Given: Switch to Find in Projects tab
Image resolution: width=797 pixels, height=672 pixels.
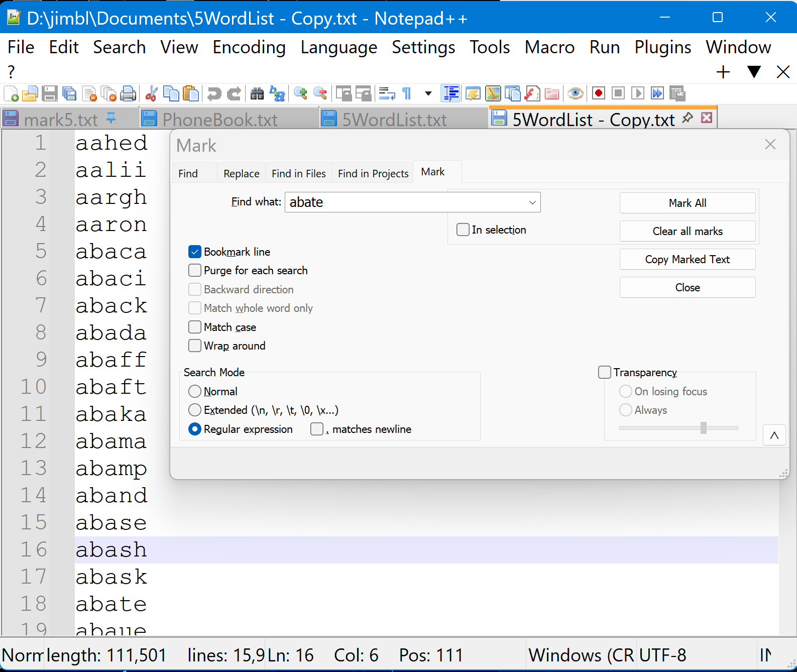Looking at the screenshot, I should point(373,173).
